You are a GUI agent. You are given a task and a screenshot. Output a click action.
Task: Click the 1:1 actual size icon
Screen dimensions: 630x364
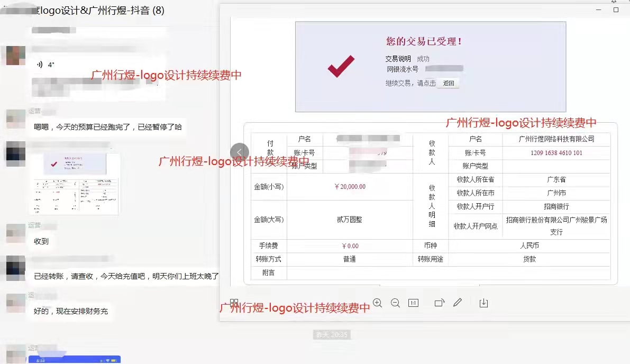pos(413,303)
